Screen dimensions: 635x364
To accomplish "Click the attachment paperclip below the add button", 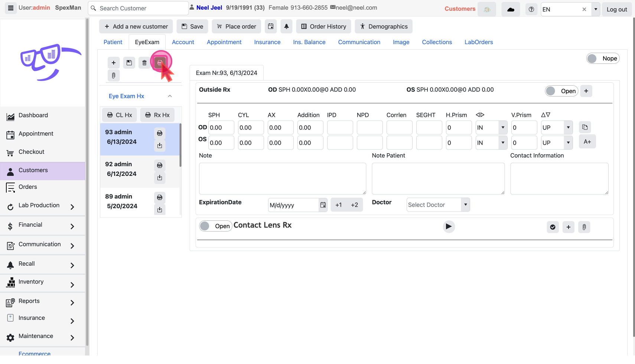I will [114, 76].
